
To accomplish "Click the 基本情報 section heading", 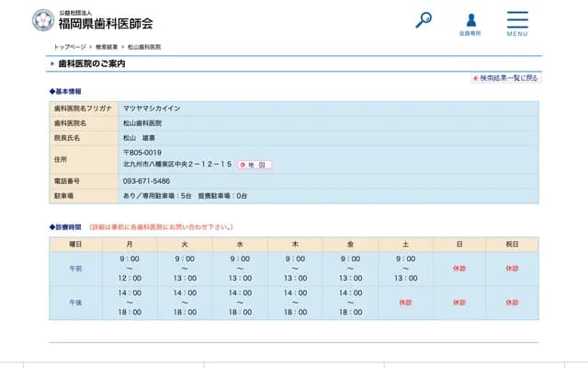I will 67,92.
